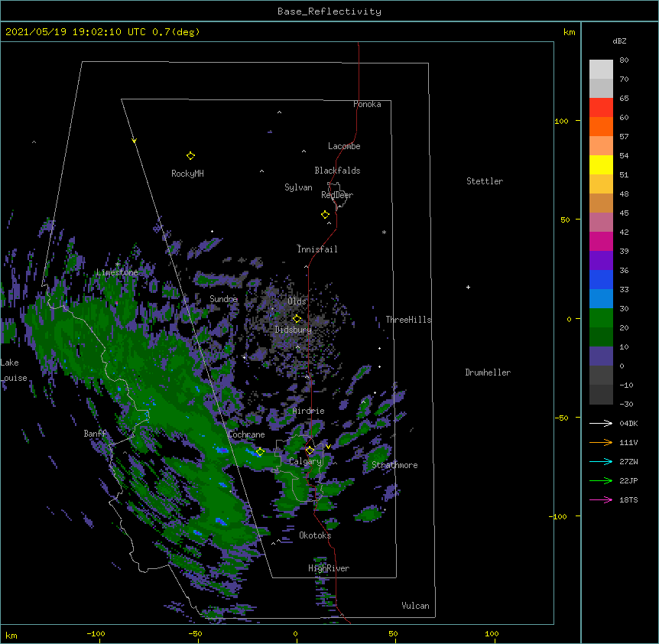Click the Lacombe label
Image resolution: width=659 pixels, height=644 pixels.
point(344,146)
